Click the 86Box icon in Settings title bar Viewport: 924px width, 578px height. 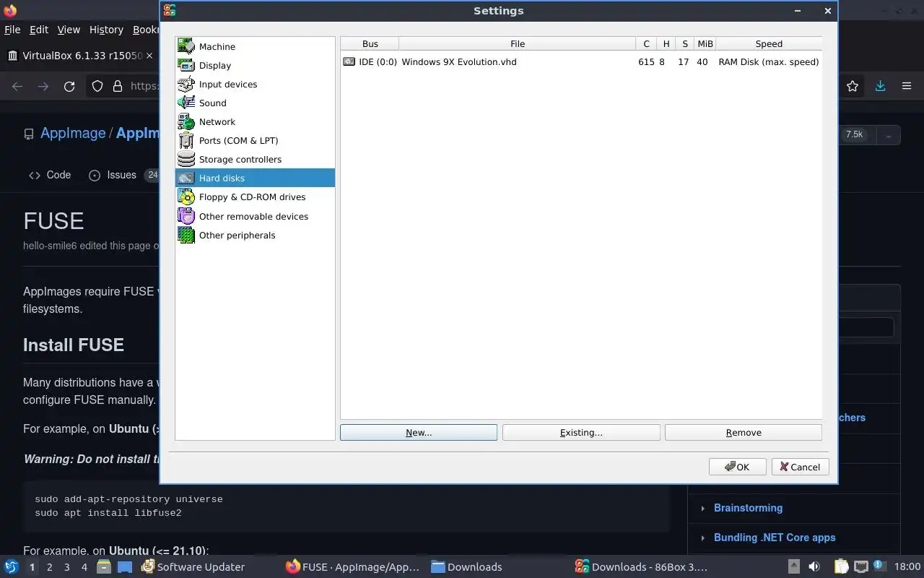point(170,10)
